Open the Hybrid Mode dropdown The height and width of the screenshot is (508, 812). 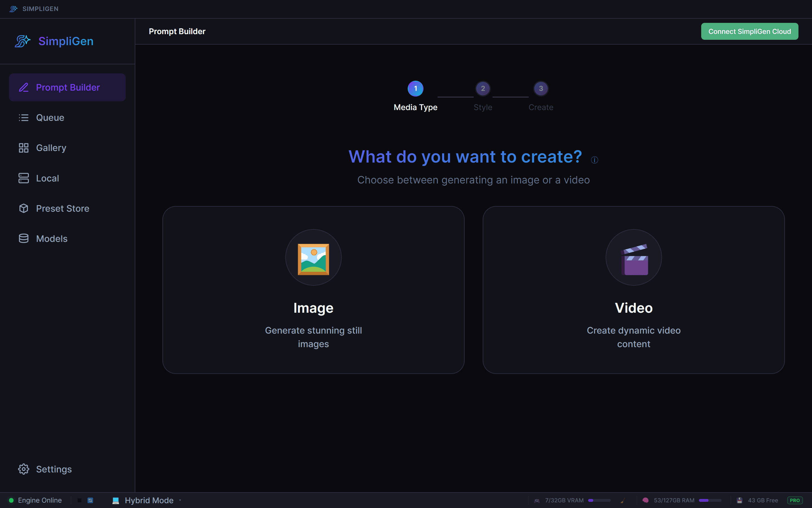[x=147, y=500]
